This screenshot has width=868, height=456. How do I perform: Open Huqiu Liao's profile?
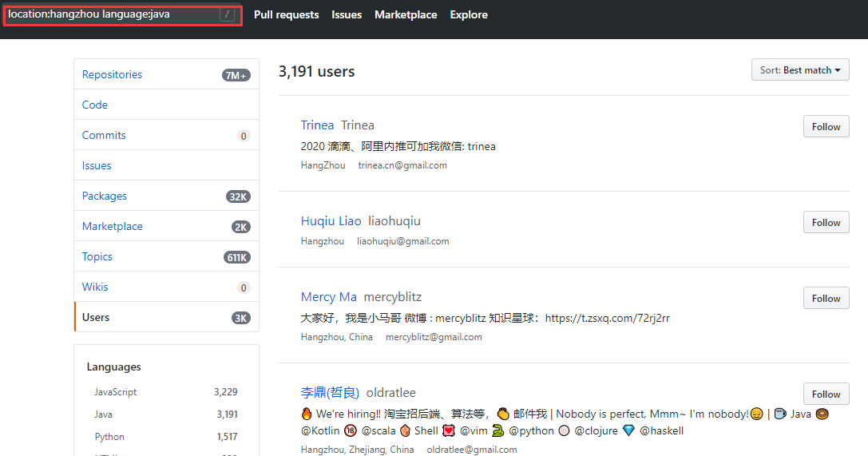pyautogui.click(x=331, y=220)
